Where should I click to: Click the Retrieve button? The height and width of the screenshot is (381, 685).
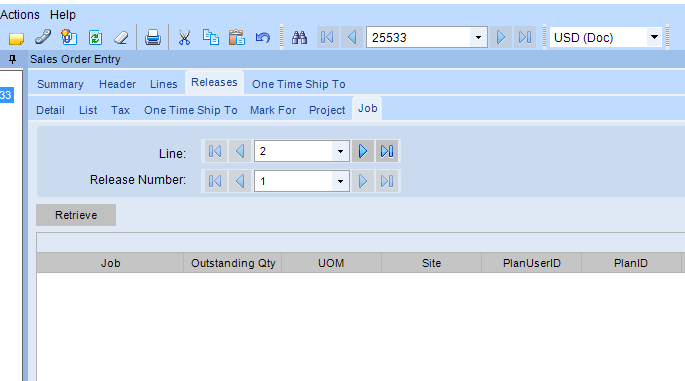pyautogui.click(x=76, y=215)
